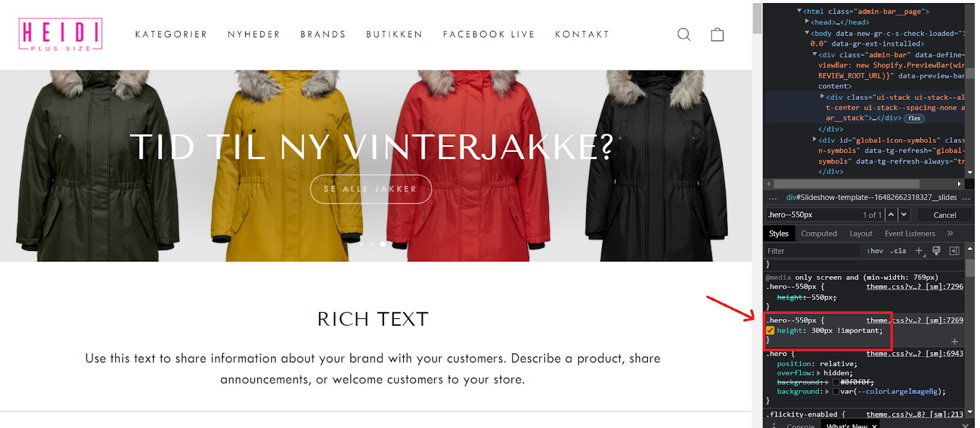The height and width of the screenshot is (428, 980).
Task: Show the computed styles sidebar icon
Action: 954,251
